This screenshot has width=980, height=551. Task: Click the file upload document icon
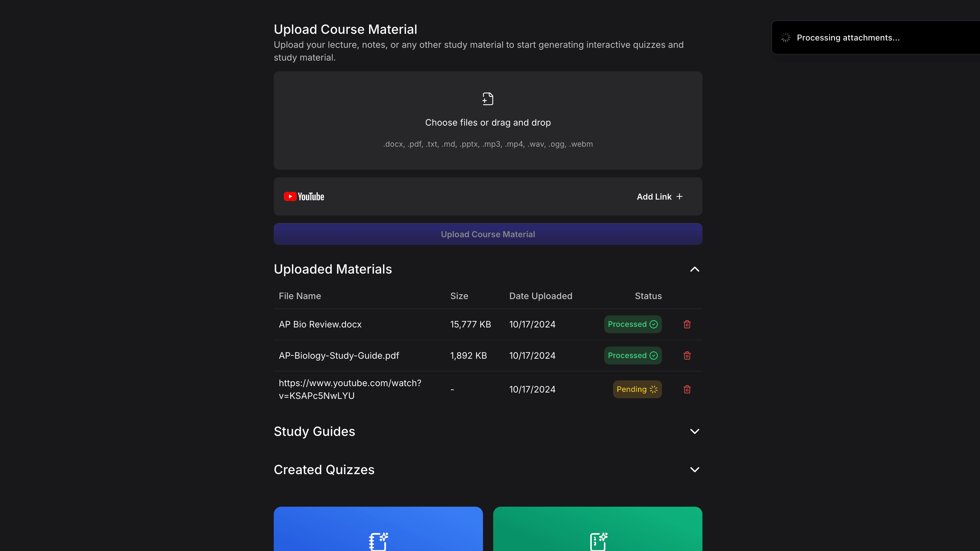coord(487,99)
